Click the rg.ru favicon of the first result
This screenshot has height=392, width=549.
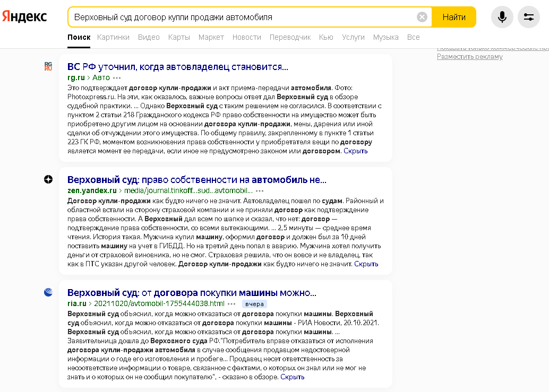point(48,66)
